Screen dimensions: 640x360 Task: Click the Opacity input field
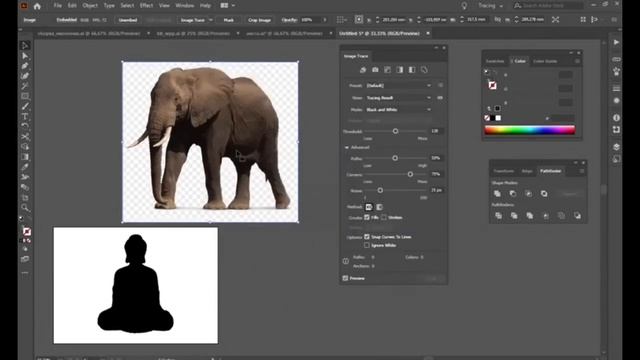311,20
